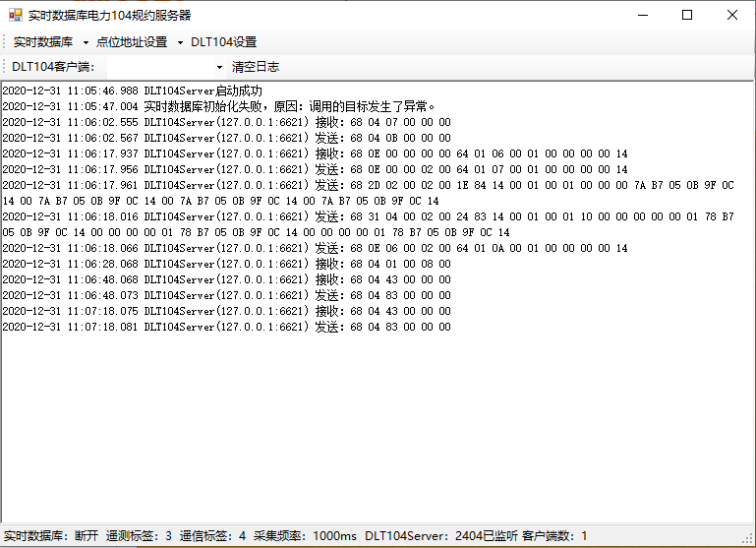756x548 pixels.
Task: Minimize the 104规约服务器 window
Action: 643,15
